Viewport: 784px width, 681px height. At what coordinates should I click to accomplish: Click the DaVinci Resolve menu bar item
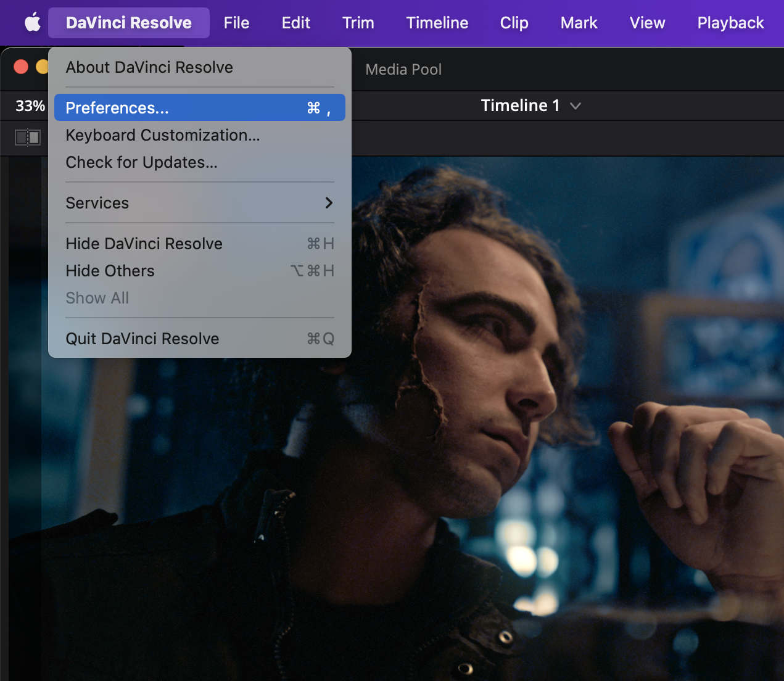tap(129, 23)
